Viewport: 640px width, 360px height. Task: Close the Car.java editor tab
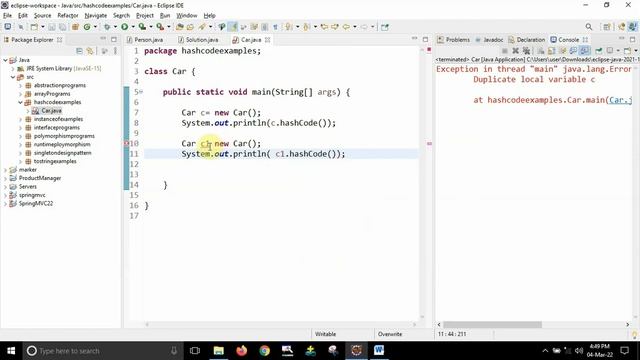267,40
